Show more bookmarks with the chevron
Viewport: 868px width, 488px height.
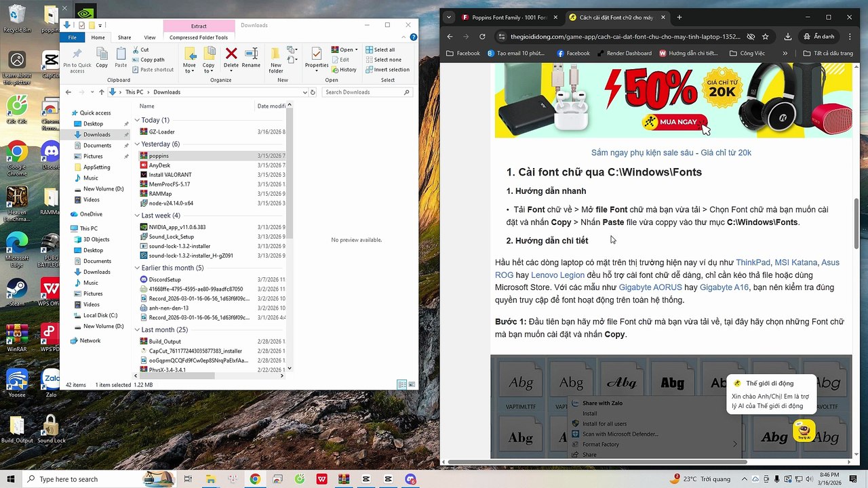click(x=785, y=53)
